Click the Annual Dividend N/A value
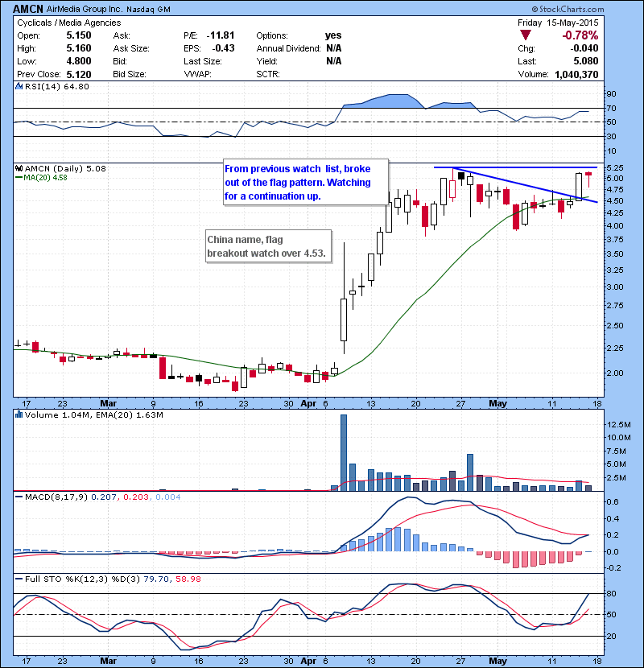The width and height of the screenshot is (644, 668). click(x=334, y=48)
